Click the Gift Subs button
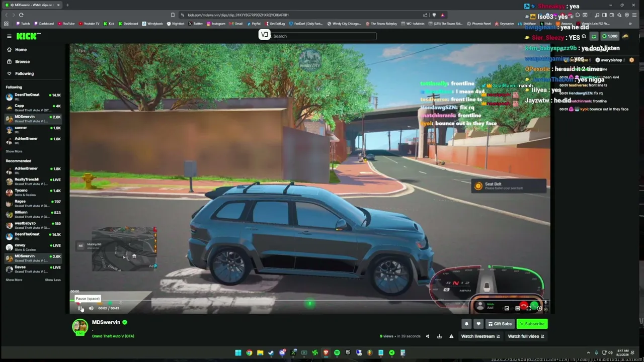The height and width of the screenshot is (362, 644). point(500,324)
